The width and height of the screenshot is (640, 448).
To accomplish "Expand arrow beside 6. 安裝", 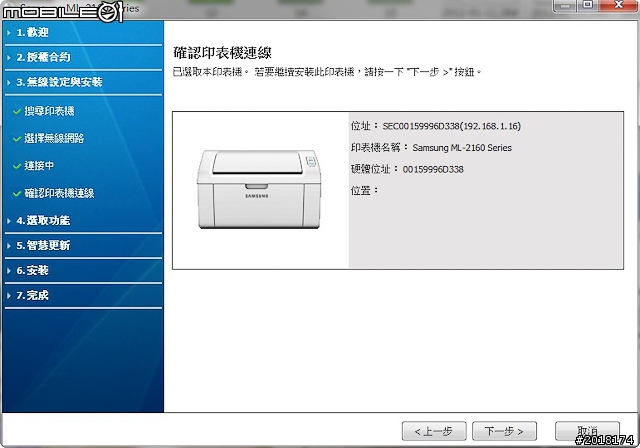I will coord(9,271).
